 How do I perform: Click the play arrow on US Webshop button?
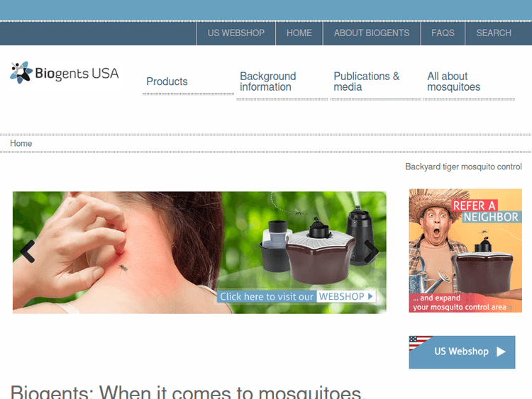(x=501, y=352)
